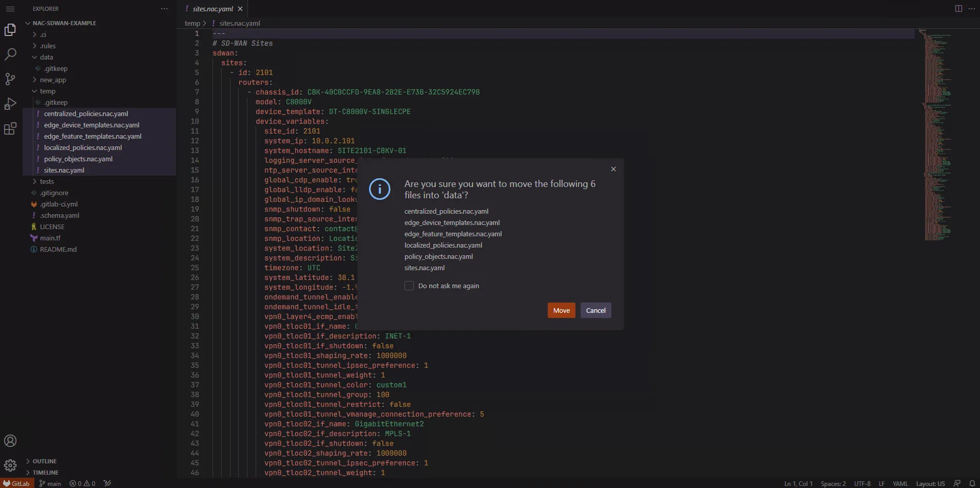This screenshot has width=980, height=488.
Task: Dismiss the dialog with Cancel
Action: [x=595, y=310]
